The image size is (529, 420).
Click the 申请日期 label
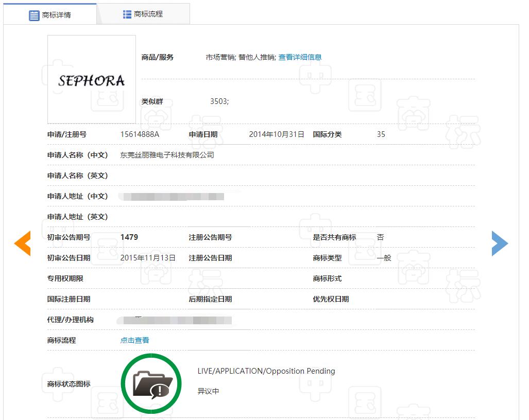[x=203, y=134]
